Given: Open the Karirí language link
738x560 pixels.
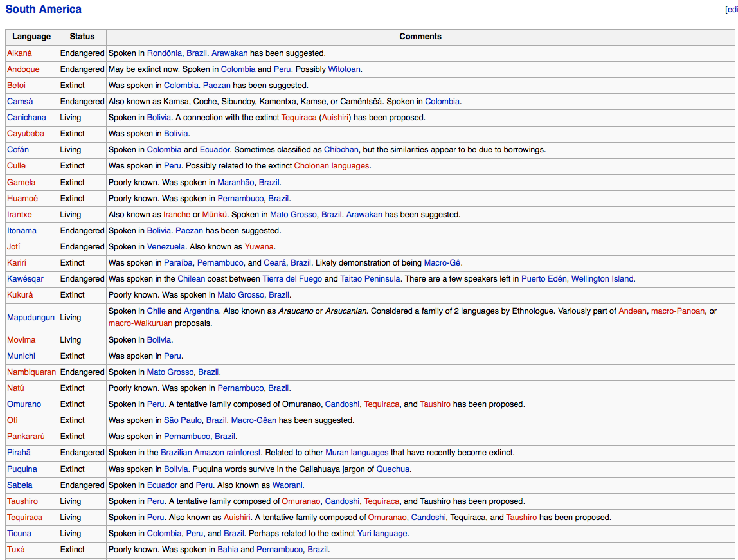Looking at the screenshot, I should 17,262.
